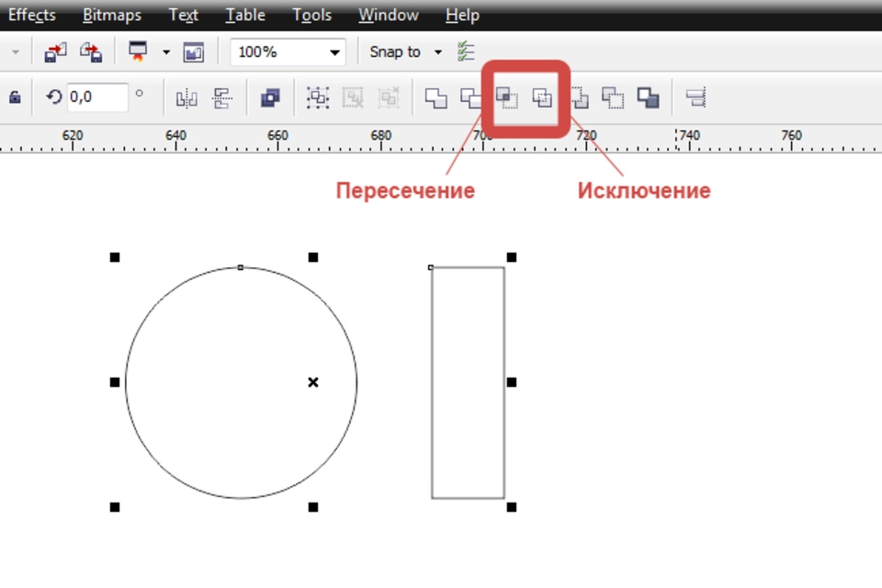Open the Window menu

389,15
